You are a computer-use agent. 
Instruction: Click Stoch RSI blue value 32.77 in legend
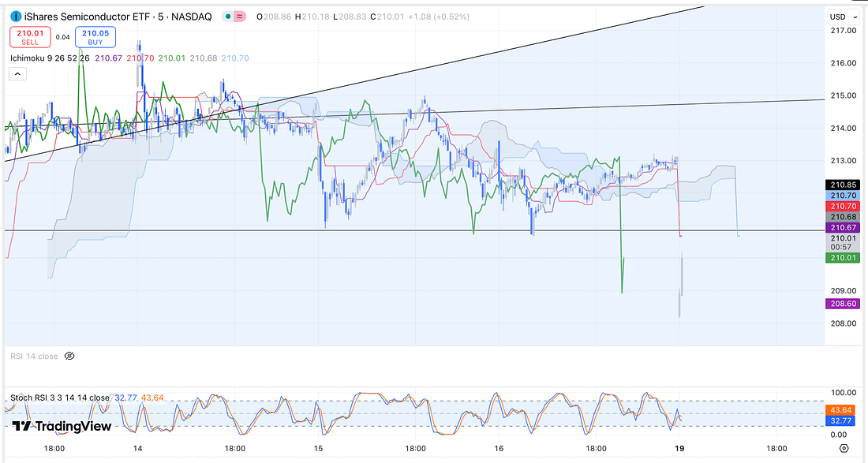click(125, 398)
